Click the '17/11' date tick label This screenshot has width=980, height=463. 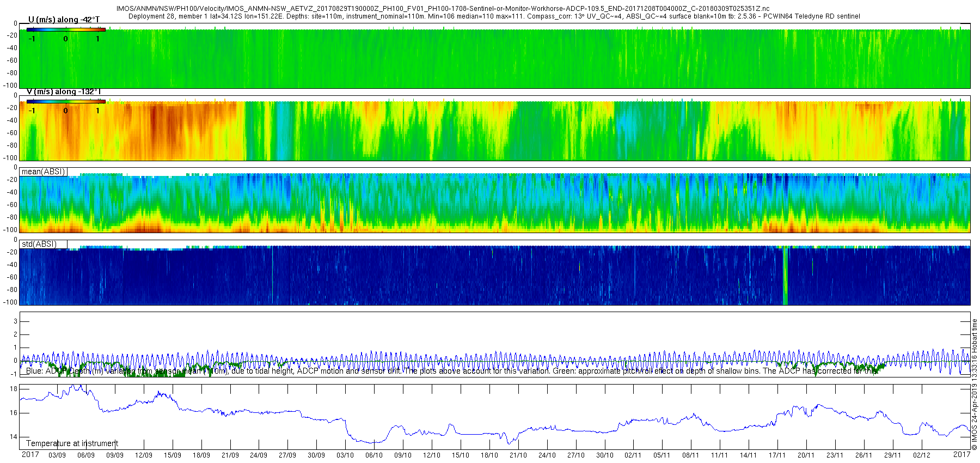(x=777, y=455)
